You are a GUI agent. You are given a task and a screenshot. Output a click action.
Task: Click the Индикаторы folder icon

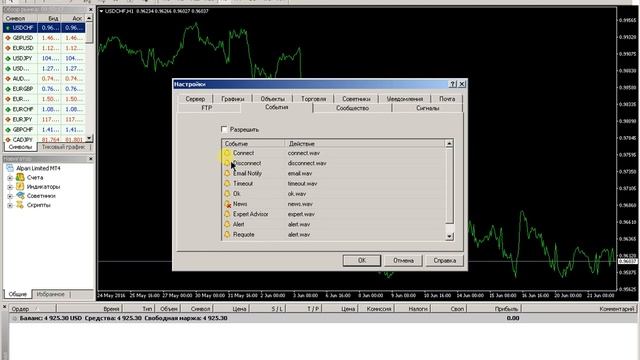tap(20, 187)
